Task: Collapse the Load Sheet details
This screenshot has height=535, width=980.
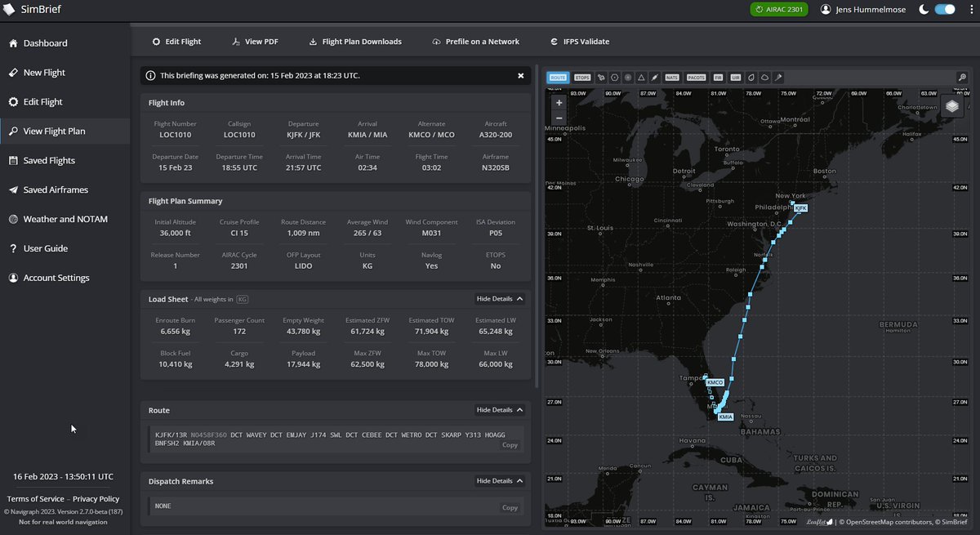Action: (498, 298)
